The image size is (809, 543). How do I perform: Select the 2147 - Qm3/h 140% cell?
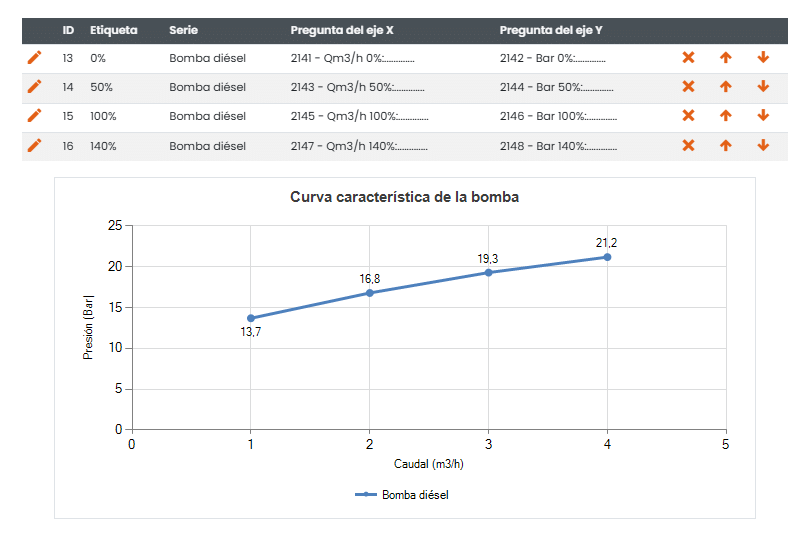pos(359,146)
